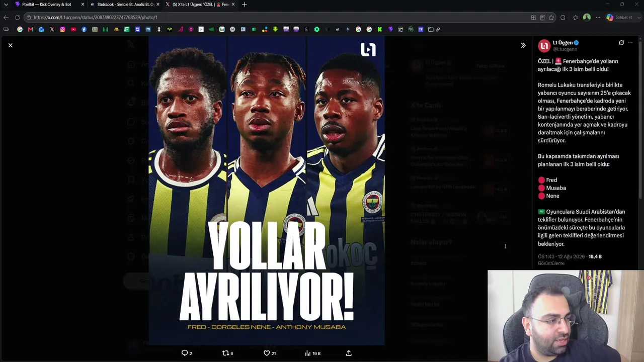This screenshot has width=644, height=362.
Task: Share the photo with the upload icon
Action: [x=349, y=353]
